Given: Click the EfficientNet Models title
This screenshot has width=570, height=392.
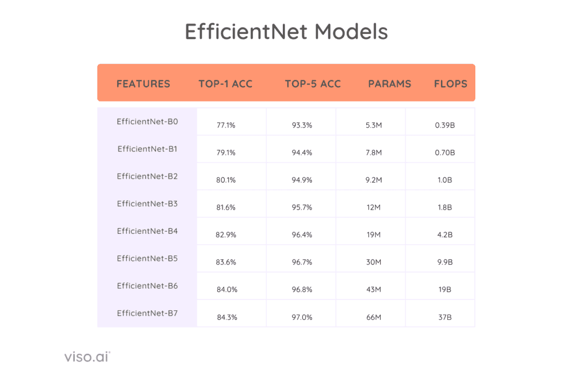Looking at the screenshot, I should point(286,32).
